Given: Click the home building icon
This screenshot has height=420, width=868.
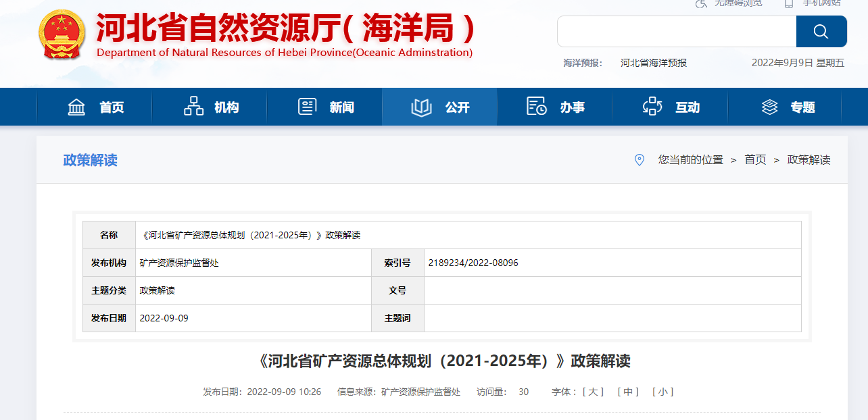Looking at the screenshot, I should (76, 107).
